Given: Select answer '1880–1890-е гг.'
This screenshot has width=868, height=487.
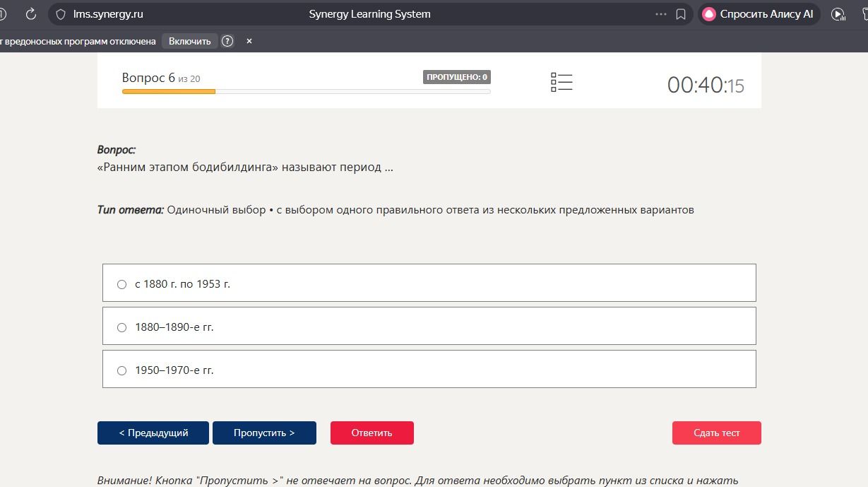Looking at the screenshot, I should 429,326.
